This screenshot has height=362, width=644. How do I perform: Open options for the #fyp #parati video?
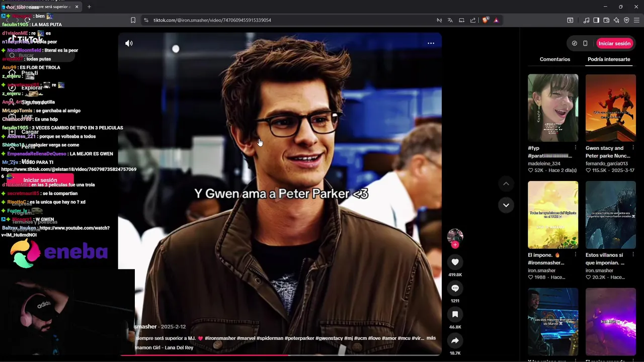(x=575, y=148)
